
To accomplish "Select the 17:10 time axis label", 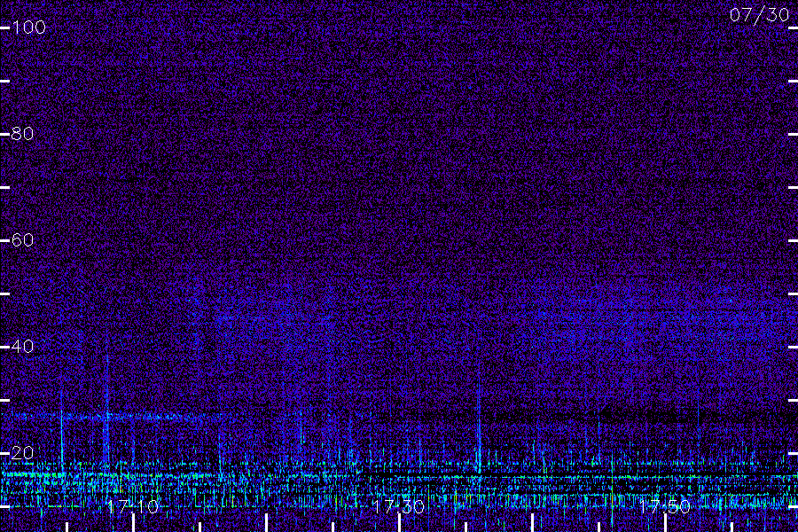I will pos(133,506).
